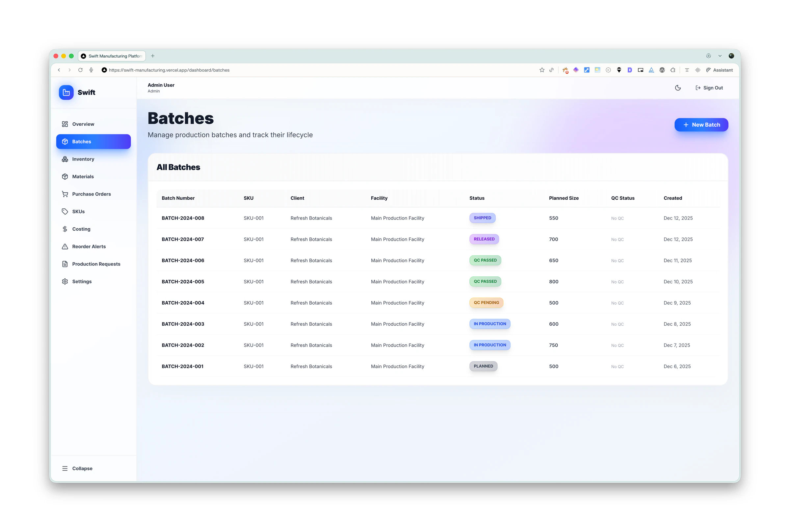Open batch BATCH-2024-008
Image resolution: width=790 pixels, height=532 pixels.
point(183,218)
